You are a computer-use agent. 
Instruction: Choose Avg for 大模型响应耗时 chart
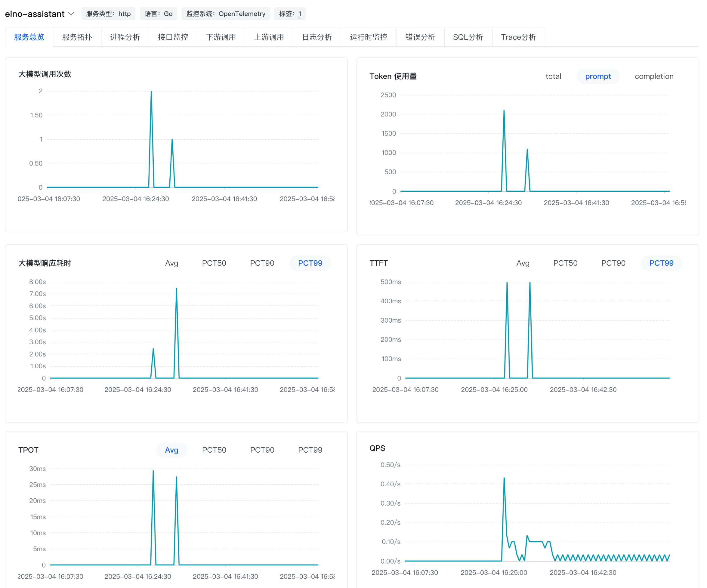tap(171, 263)
